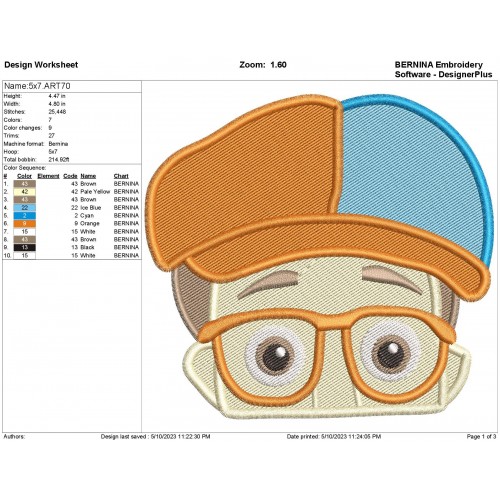Click the Height value "4.47 in"
This screenshot has width=500, height=500.
(x=57, y=96)
